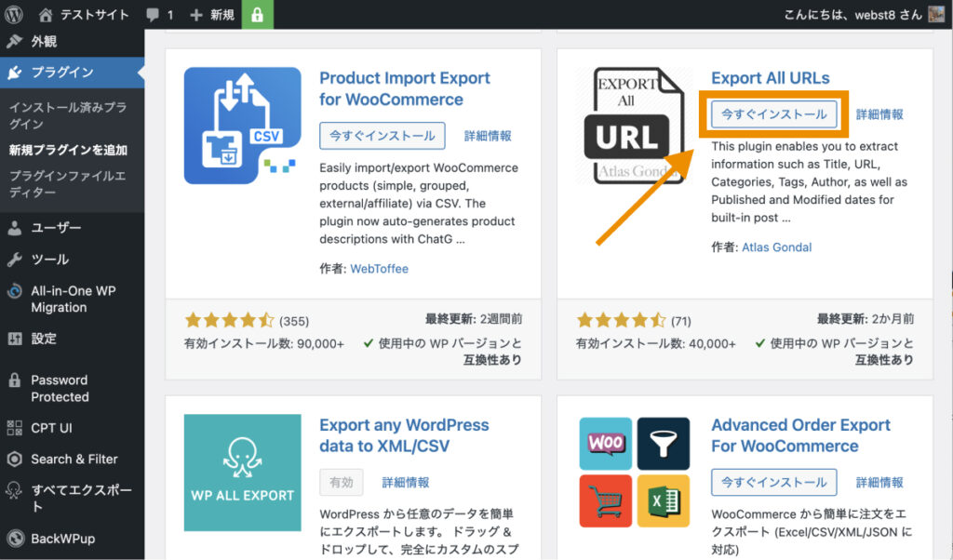Click the webst8 avatar in the admin bar
The height and width of the screenshot is (560, 953).
tap(937, 14)
